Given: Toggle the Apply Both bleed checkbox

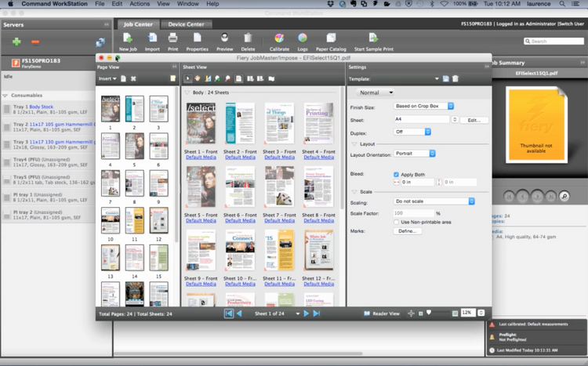Looking at the screenshot, I should pyautogui.click(x=395, y=174).
